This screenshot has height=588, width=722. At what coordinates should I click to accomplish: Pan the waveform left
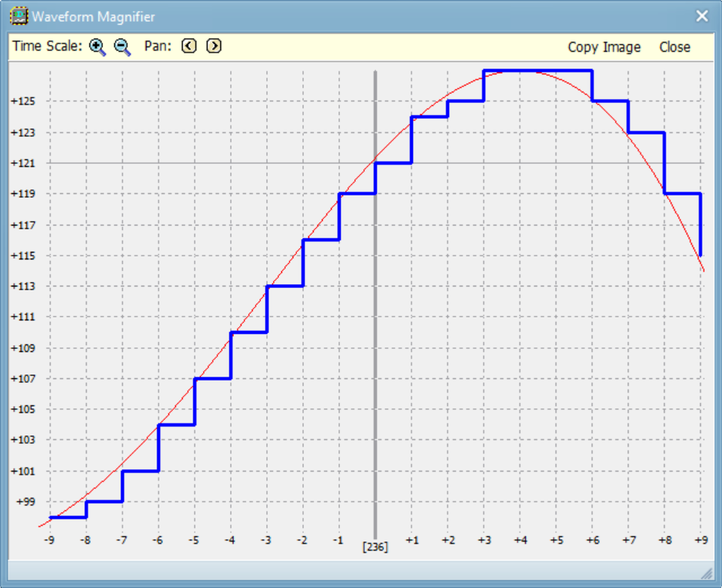point(189,46)
